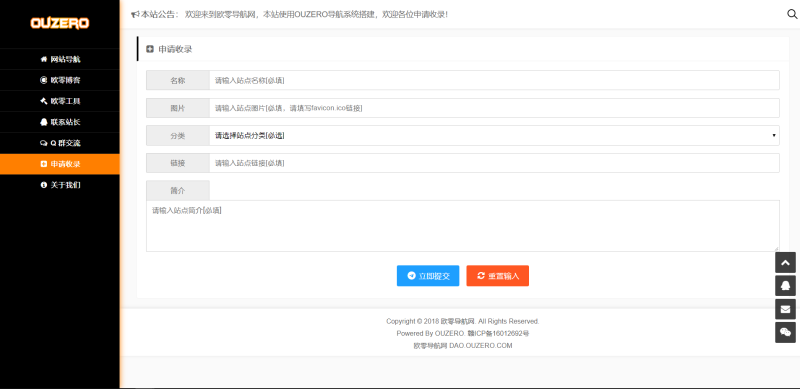Click the 简介 description textarea

point(463,226)
